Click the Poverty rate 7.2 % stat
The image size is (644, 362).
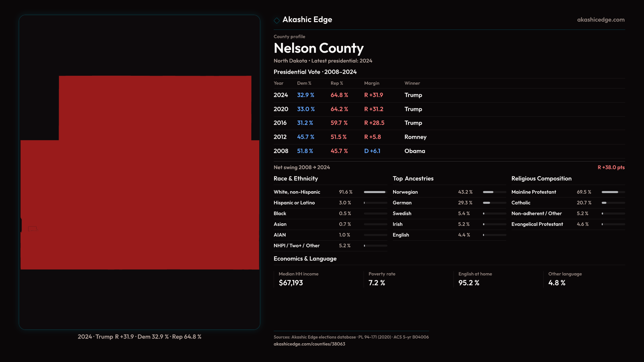(x=377, y=283)
